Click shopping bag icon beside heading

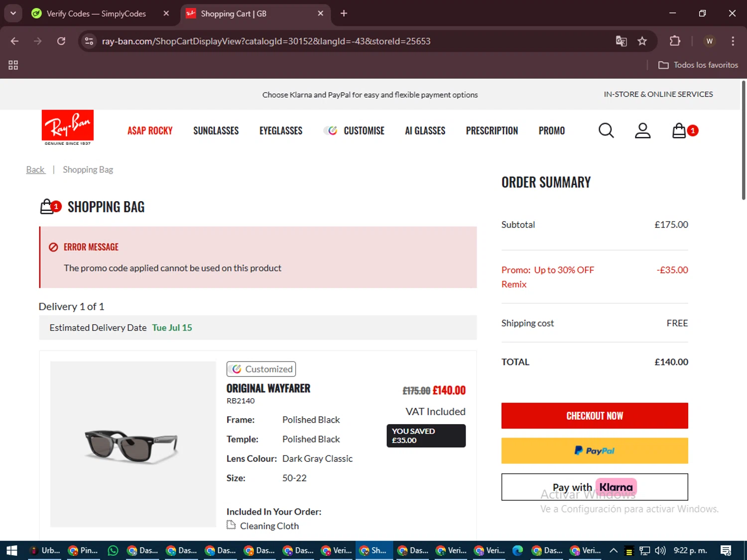click(50, 207)
